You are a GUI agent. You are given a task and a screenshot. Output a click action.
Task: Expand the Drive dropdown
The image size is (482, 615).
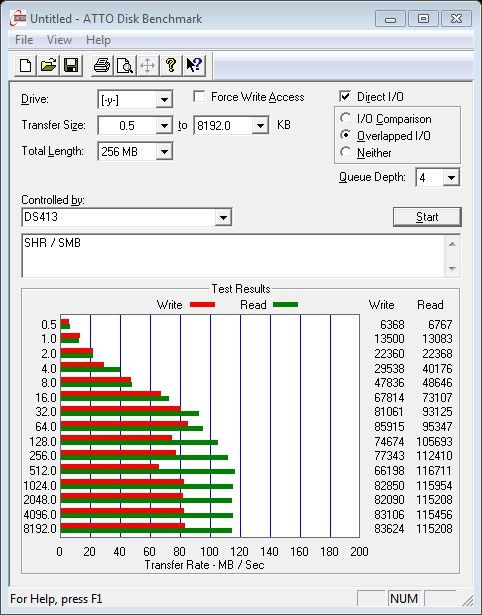point(164,100)
